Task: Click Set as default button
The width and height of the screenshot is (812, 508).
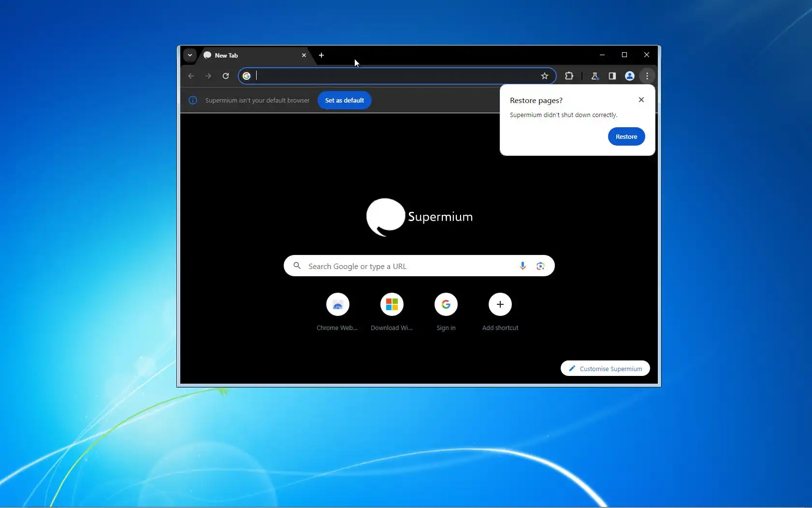Action: (345, 100)
